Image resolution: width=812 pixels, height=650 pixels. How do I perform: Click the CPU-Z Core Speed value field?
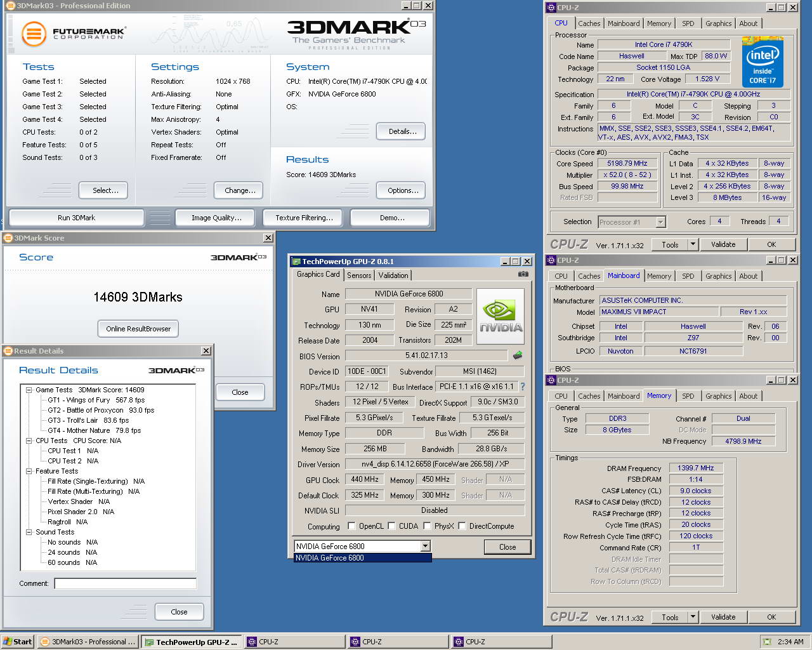click(627, 163)
